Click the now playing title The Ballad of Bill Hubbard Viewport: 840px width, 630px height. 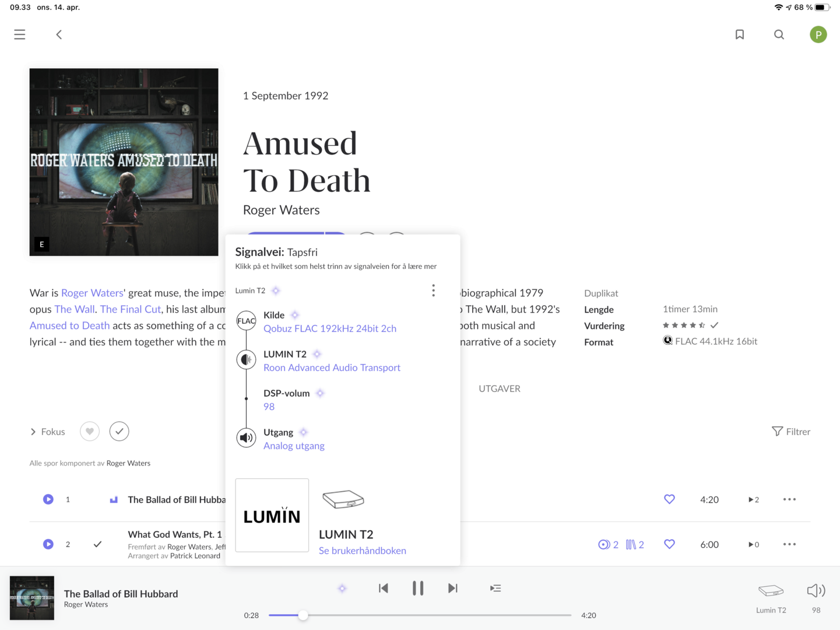(121, 594)
